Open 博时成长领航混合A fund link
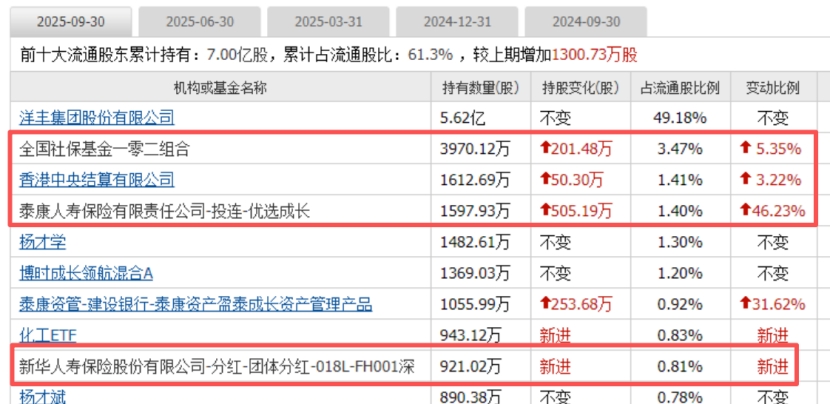This screenshot has width=830, height=404. click(86, 273)
